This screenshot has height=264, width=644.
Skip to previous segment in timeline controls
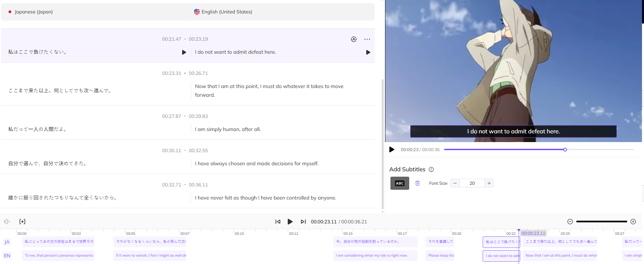tap(278, 222)
